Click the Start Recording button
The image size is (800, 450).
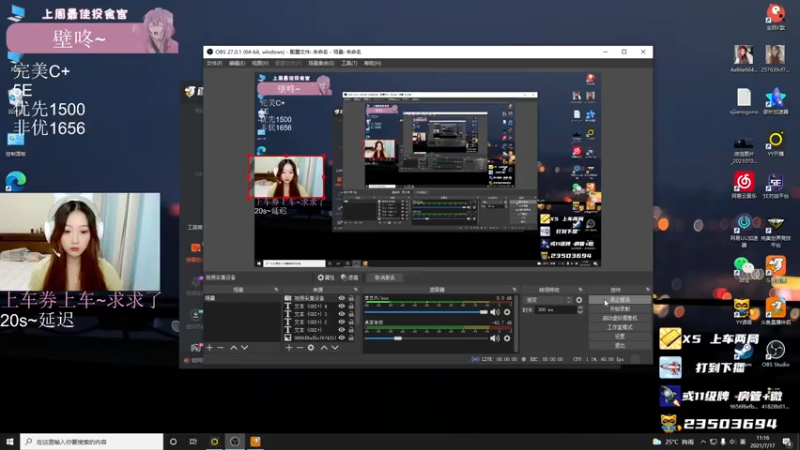[619, 309]
